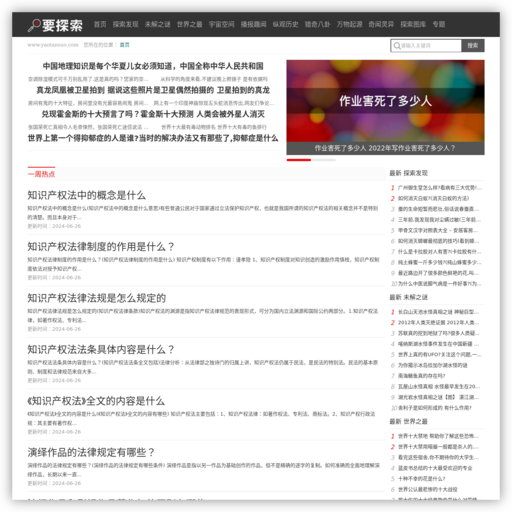Open sidebar item 纯土蜂蜜一斤多少钱
The height and width of the screenshot is (512, 512).
pyautogui.click(x=439, y=262)
